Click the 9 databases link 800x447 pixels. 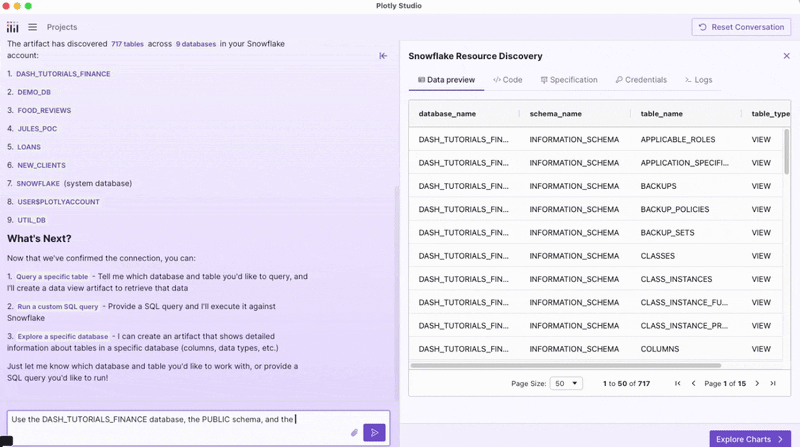pyautogui.click(x=196, y=44)
